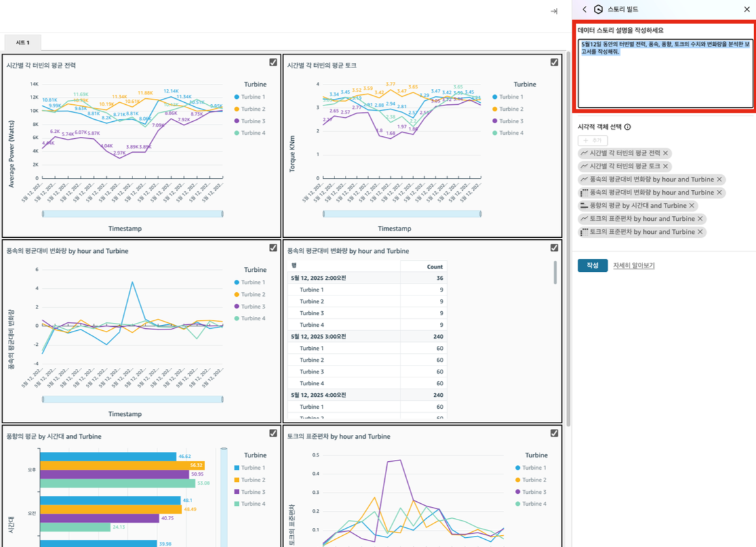
Task: Click the back arrow in story build panel
Action: click(x=584, y=9)
